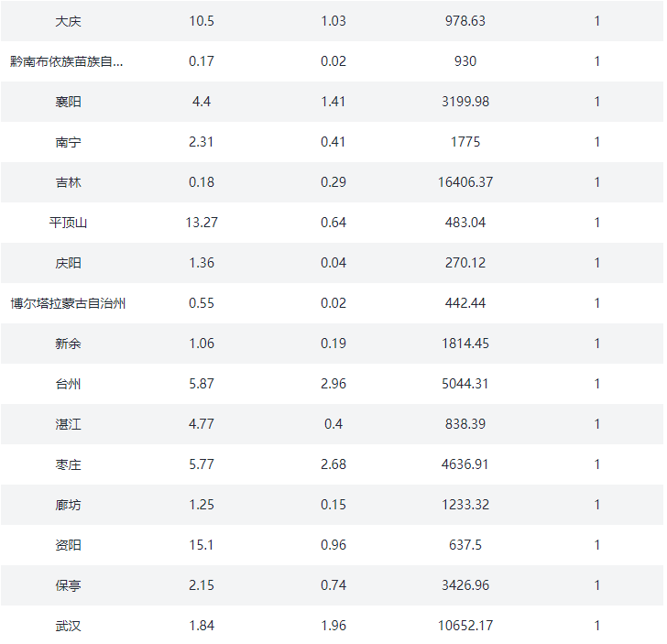
Task: Click the 武汉 city cell
Action: tap(68, 626)
